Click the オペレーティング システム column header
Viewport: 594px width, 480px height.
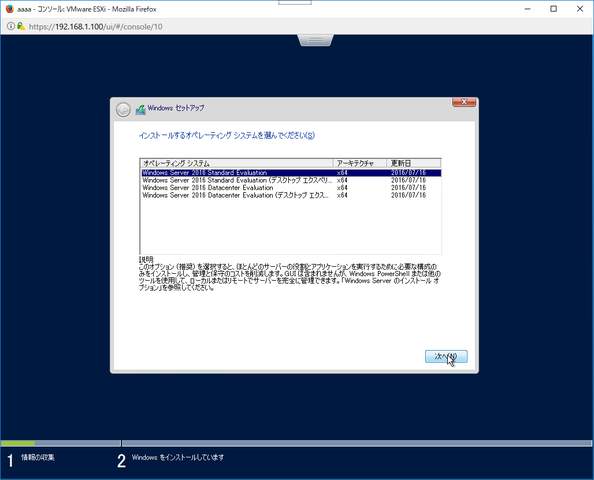coord(237,163)
